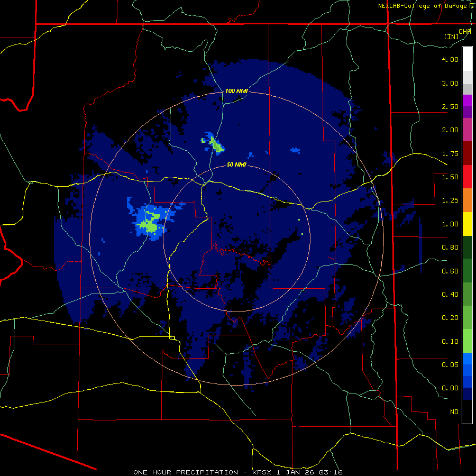Screen dimensions: 476x476
Task: Click the white swatch at the legend top
Action: 467,59
